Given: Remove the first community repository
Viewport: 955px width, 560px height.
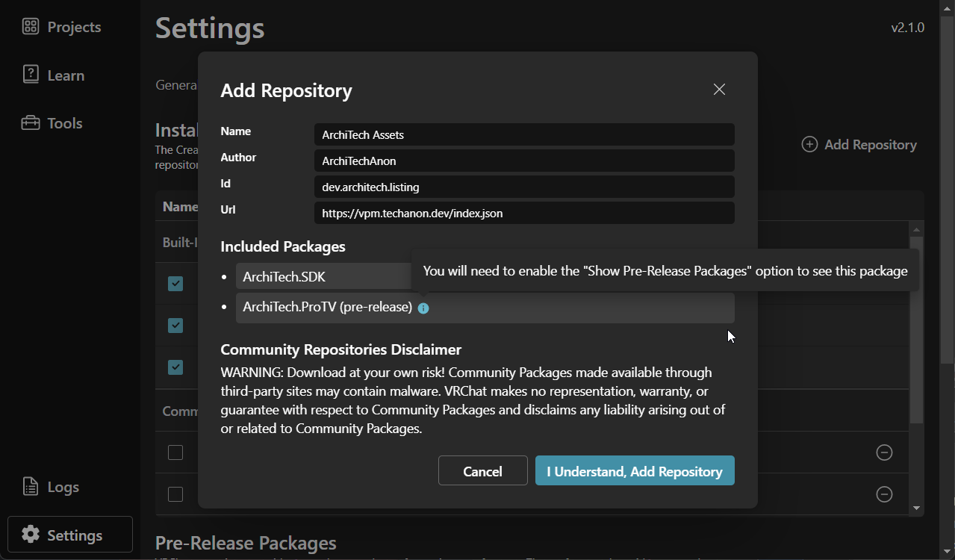Looking at the screenshot, I should pos(884,452).
